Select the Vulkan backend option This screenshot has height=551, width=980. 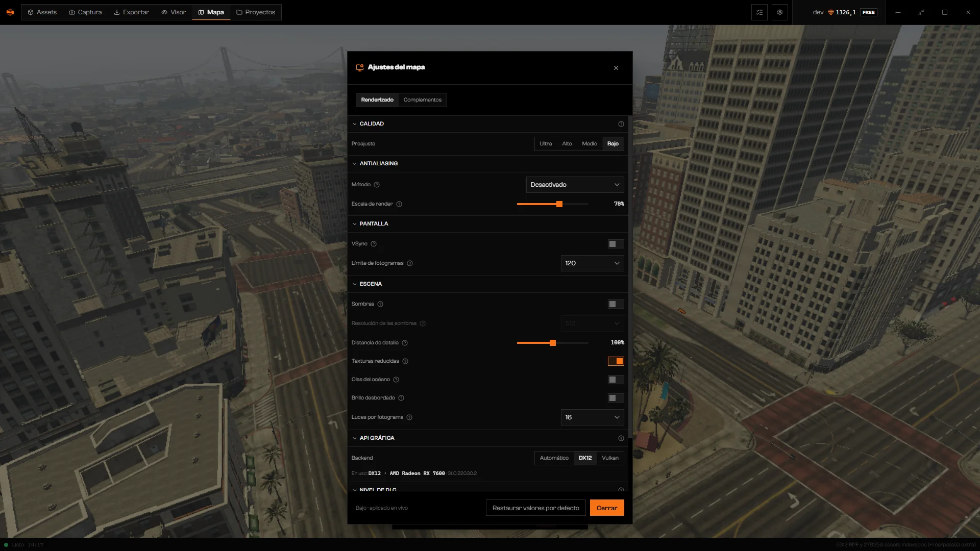610,458
